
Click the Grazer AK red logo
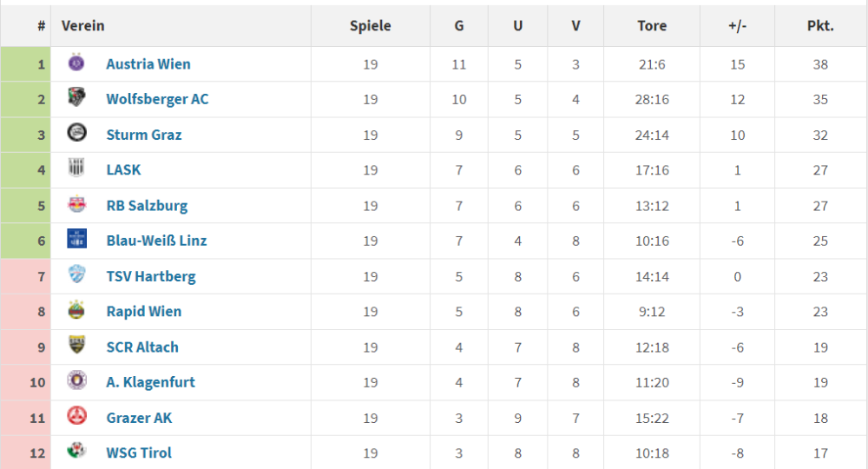click(76, 417)
